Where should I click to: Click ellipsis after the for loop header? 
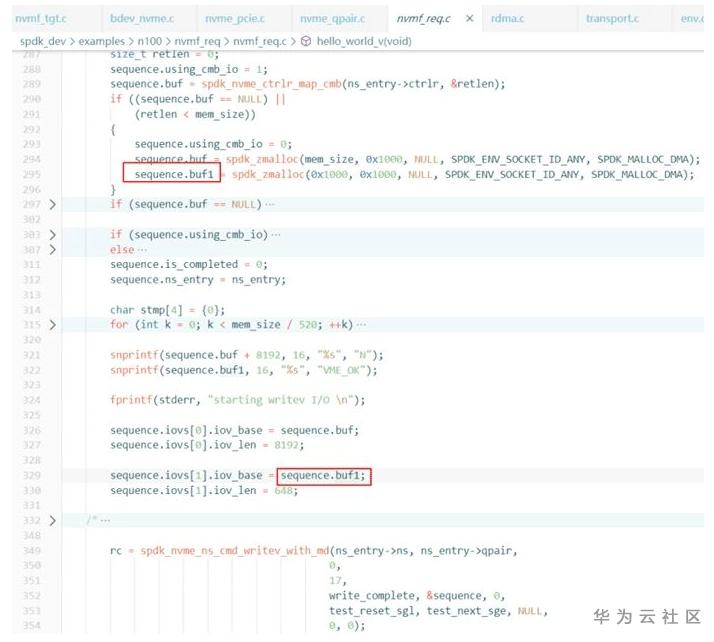(361, 325)
